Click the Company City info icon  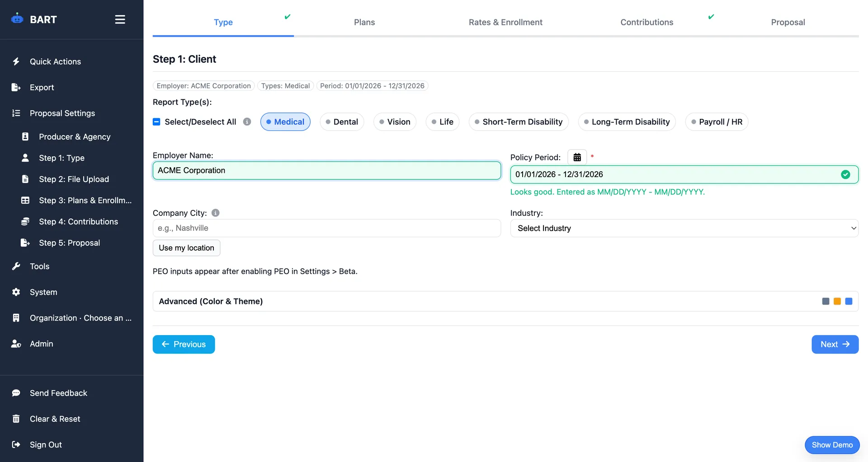click(215, 213)
